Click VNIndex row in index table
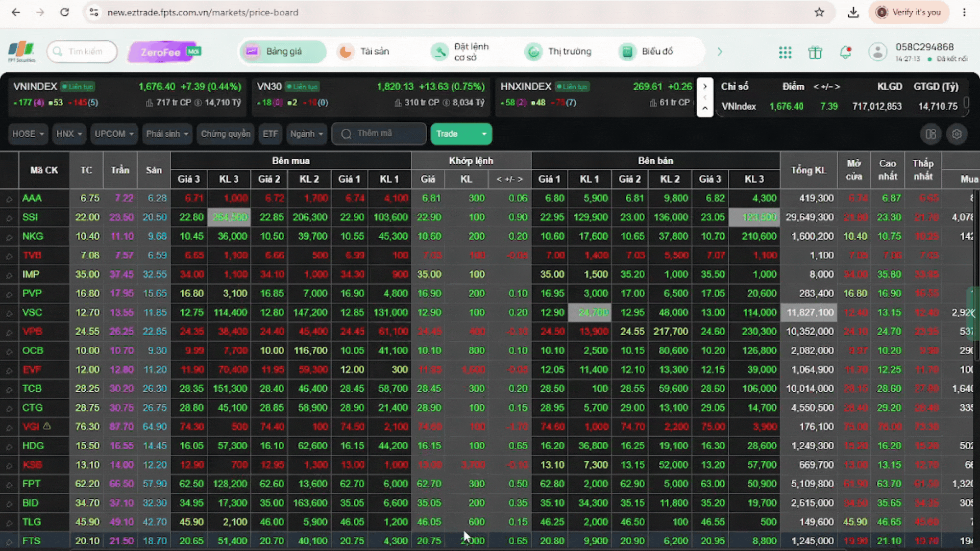980x551 pixels. click(x=840, y=107)
